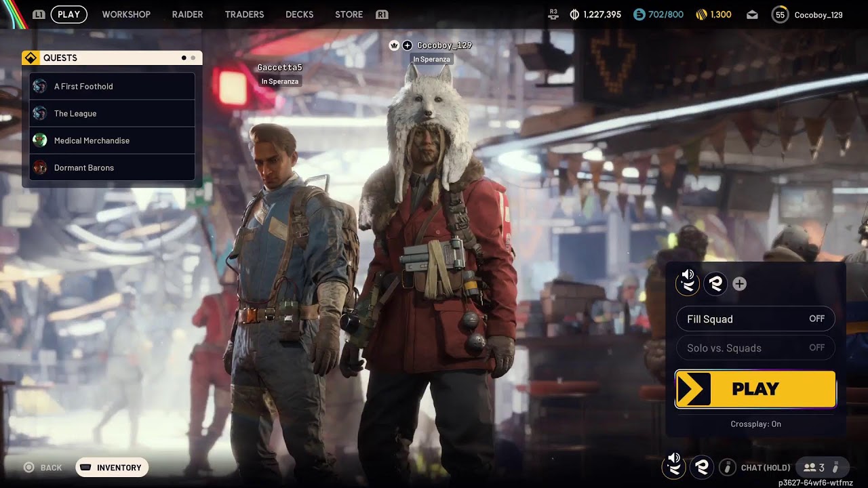This screenshot has width=868, height=488.
Task: Select the Cocoboy_129 nameplate above the character
Action: point(444,45)
